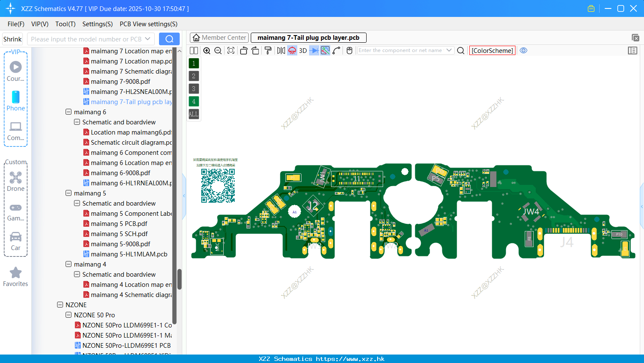Collapse the NZONE tree node
644x363 pixels.
(60, 305)
